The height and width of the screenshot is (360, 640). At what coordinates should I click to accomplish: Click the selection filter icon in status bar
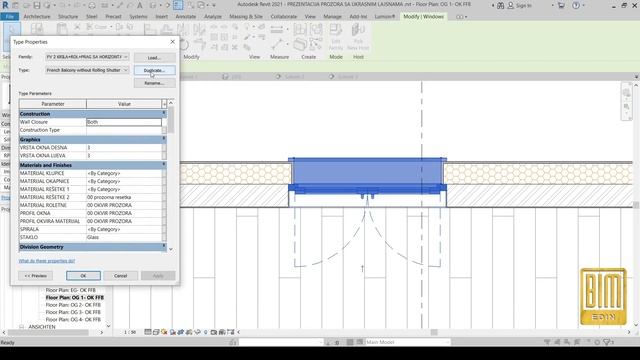[x=608, y=342]
